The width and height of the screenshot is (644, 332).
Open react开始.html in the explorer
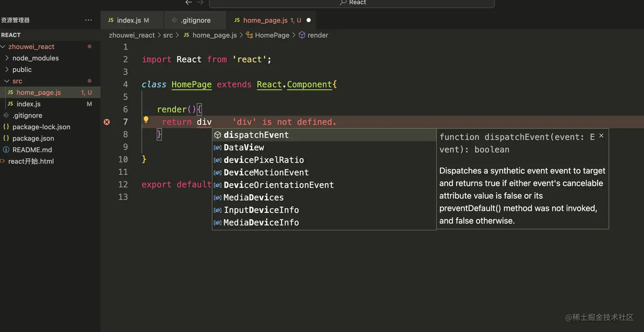(50, 162)
